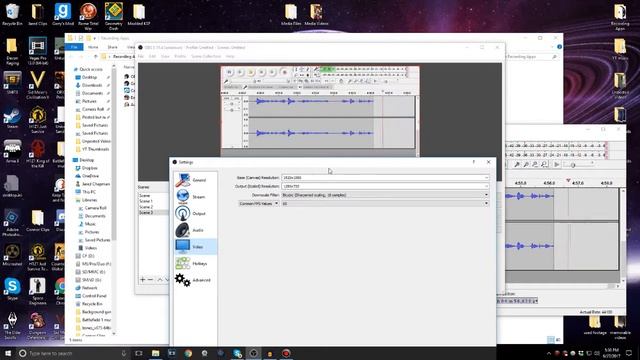The image size is (640, 360).
Task: Open OneDrive in Explorer sidebar
Action: pyautogui.click(x=87, y=176)
